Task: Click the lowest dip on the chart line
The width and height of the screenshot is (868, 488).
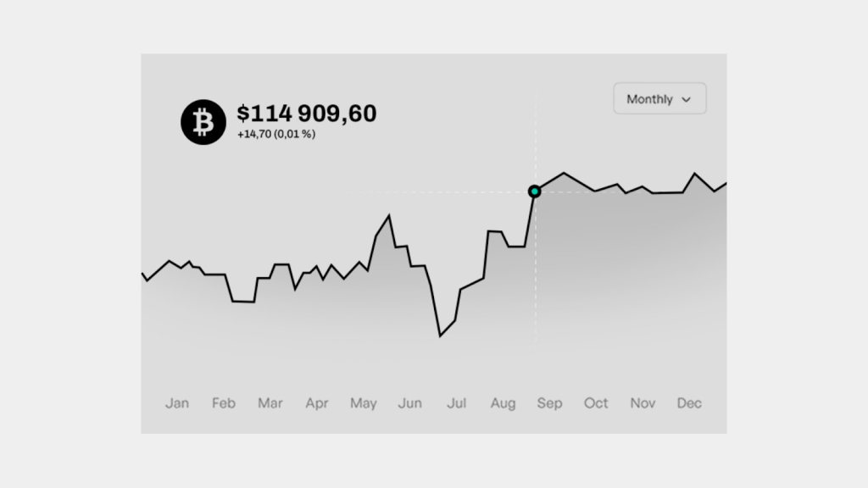Action: (x=441, y=335)
